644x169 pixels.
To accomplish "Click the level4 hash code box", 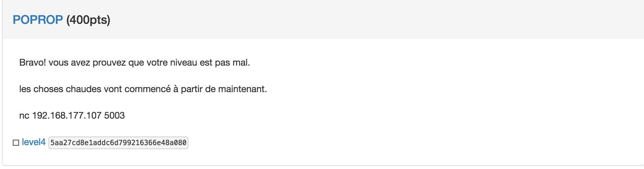I will 118,143.
